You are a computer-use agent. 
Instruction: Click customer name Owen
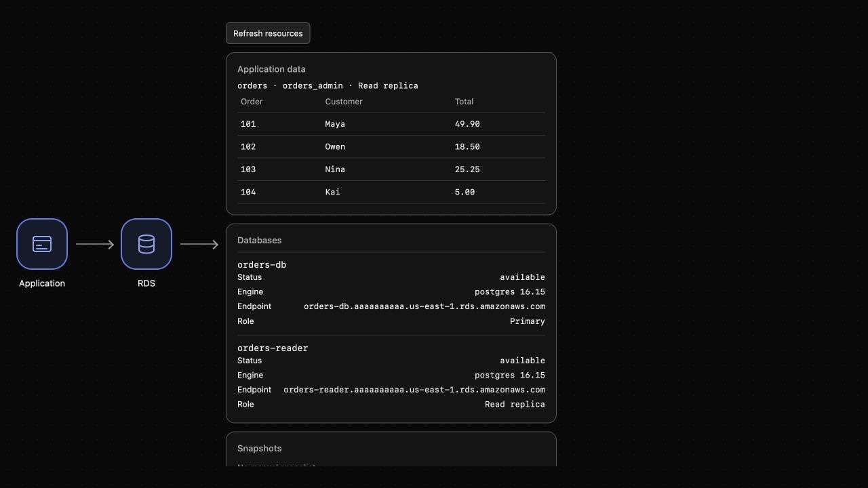pyautogui.click(x=335, y=146)
